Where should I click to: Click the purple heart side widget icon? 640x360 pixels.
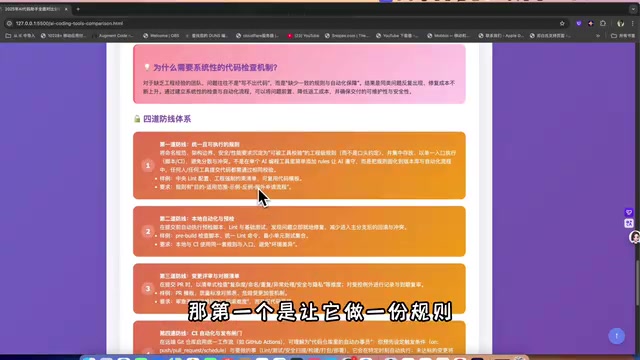(629, 212)
